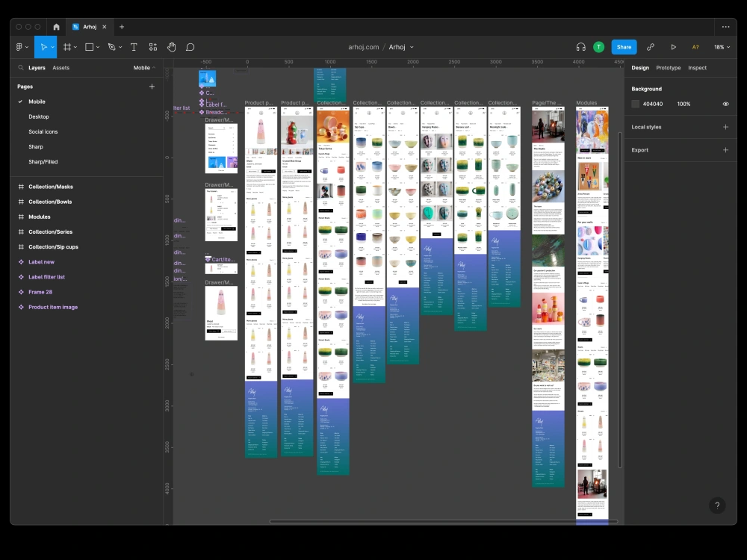Collapse pages list via Mobile chevron
The height and width of the screenshot is (560, 747).
coord(154,68)
